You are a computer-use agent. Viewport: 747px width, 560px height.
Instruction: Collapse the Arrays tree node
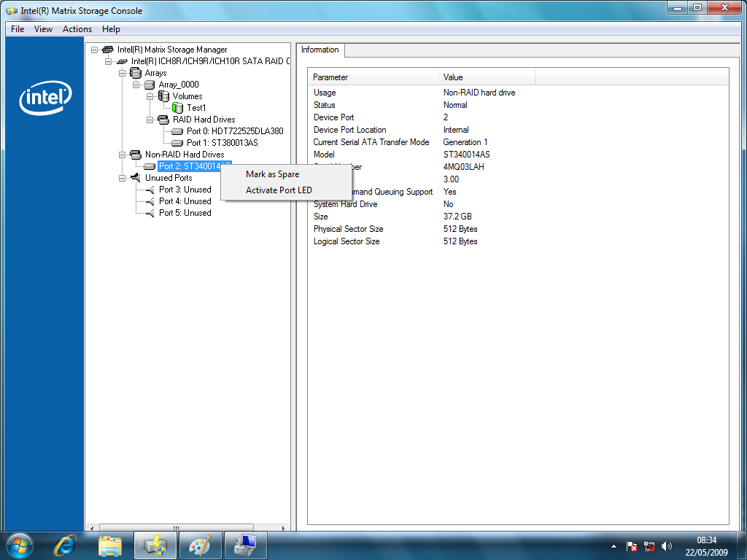coord(122,73)
